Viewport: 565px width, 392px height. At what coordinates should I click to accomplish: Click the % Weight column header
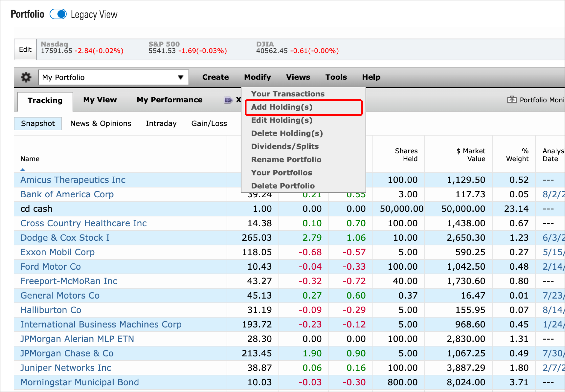pyautogui.click(x=517, y=155)
